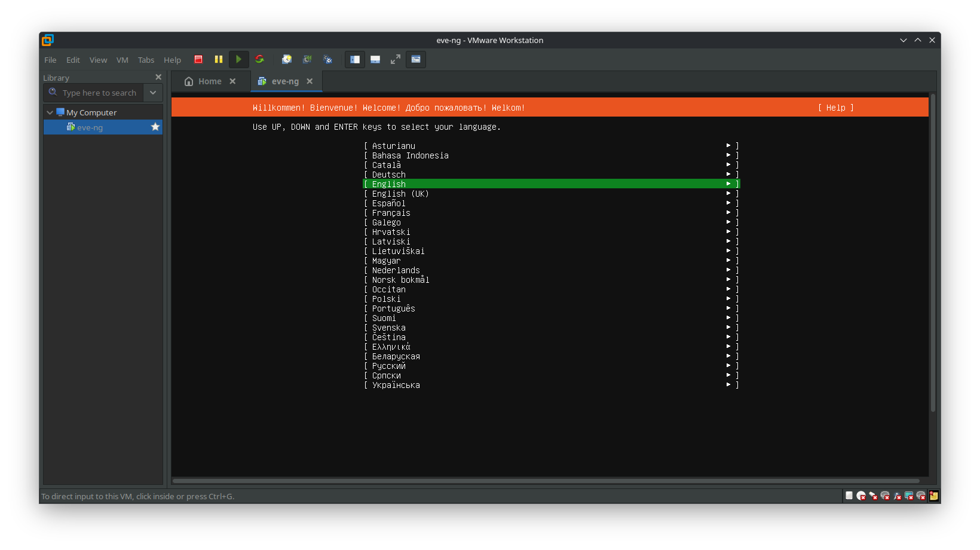Screen dimensions: 980x550
Task: Select the Hrvatski language row
Action: [552, 232]
